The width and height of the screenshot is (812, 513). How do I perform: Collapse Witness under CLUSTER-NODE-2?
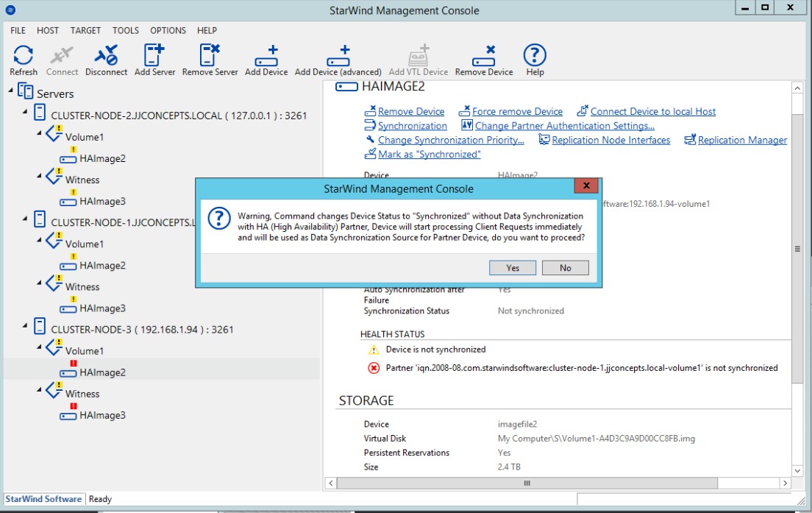[x=40, y=176]
